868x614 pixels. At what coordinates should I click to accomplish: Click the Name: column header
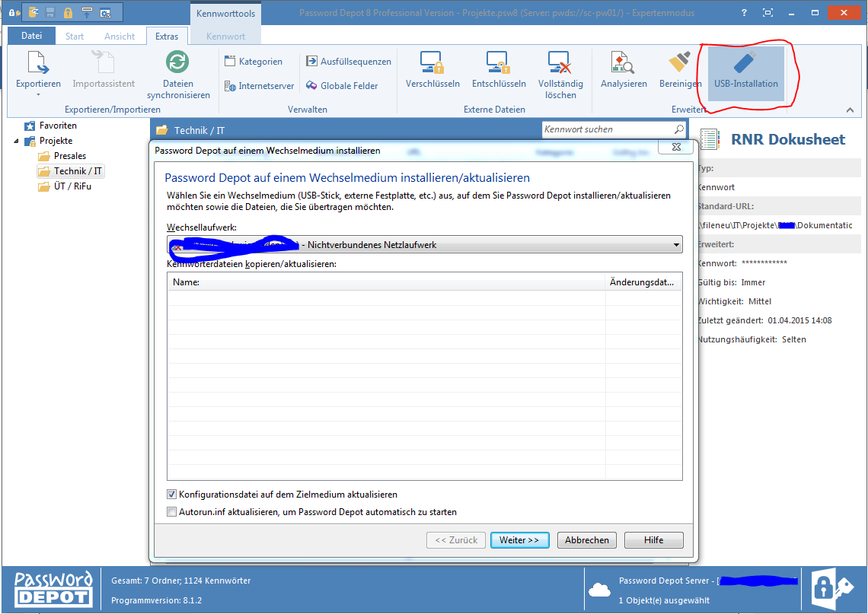(x=386, y=282)
